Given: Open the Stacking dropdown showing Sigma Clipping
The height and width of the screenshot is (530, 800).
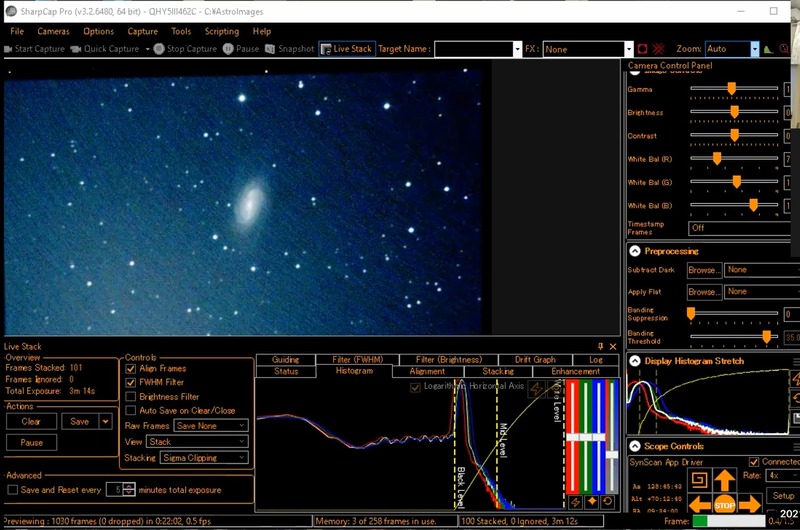Looking at the screenshot, I should pyautogui.click(x=204, y=458).
